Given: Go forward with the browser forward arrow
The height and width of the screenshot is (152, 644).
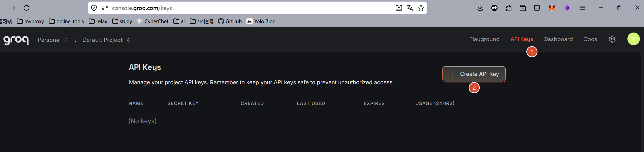Looking at the screenshot, I should pyautogui.click(x=12, y=8).
